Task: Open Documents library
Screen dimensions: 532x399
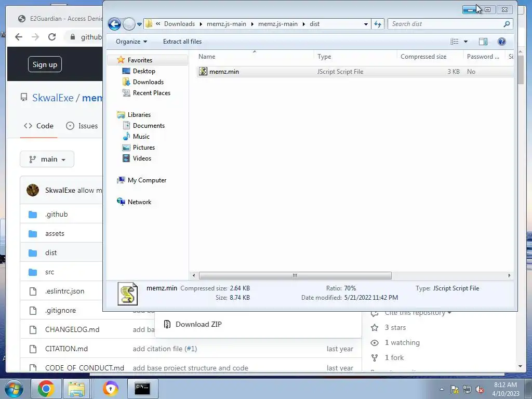Action: coord(149,126)
